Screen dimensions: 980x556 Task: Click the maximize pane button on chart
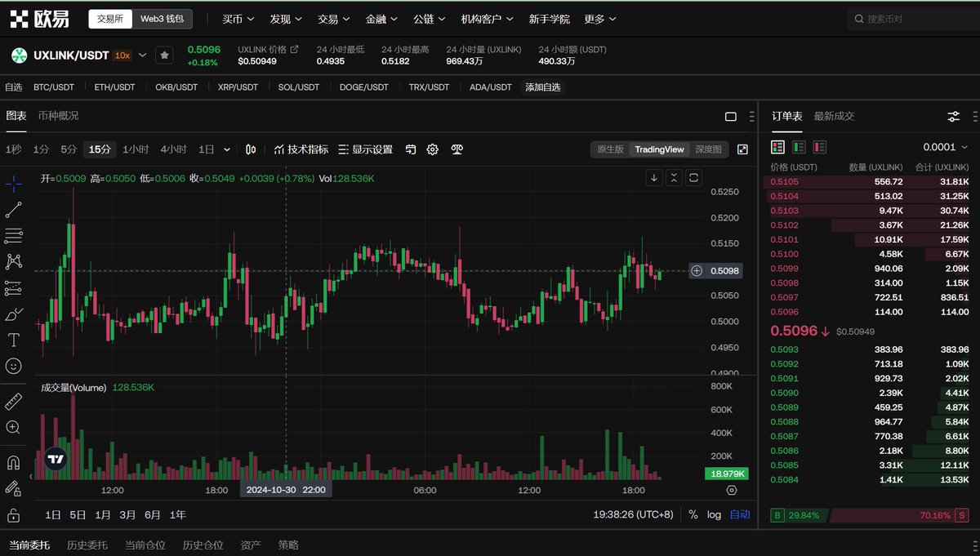click(x=694, y=177)
